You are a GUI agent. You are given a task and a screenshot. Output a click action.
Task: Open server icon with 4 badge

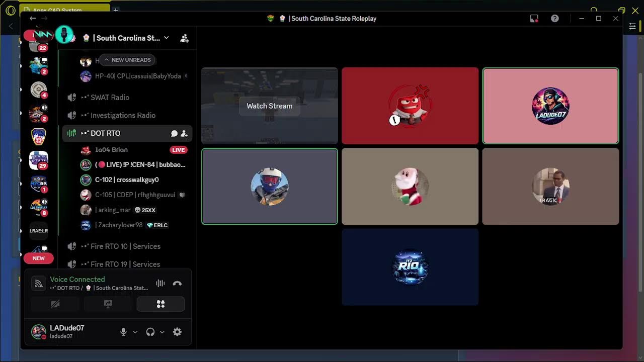[x=39, y=90]
